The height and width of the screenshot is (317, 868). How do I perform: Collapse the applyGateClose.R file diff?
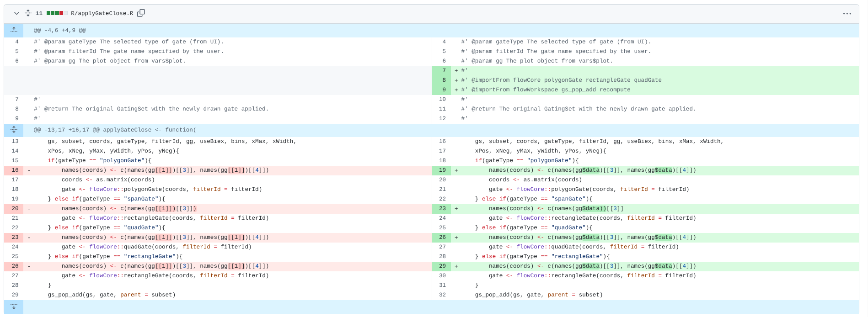click(16, 13)
